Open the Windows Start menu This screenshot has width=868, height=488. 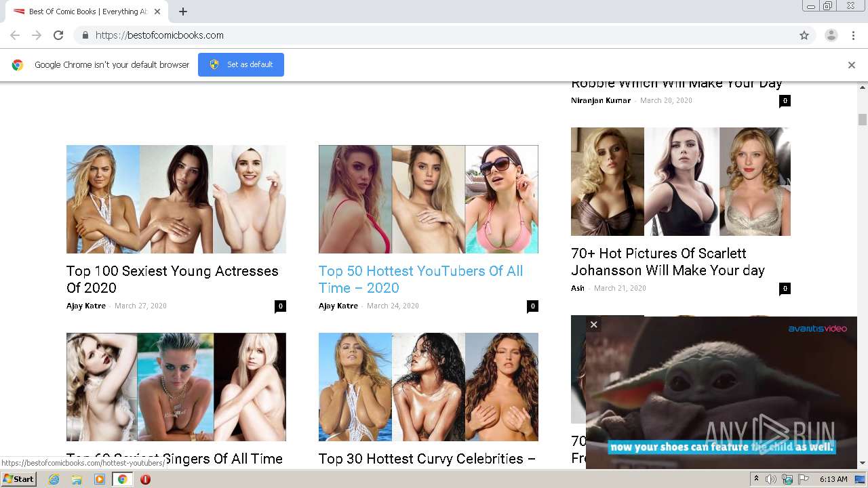(19, 479)
